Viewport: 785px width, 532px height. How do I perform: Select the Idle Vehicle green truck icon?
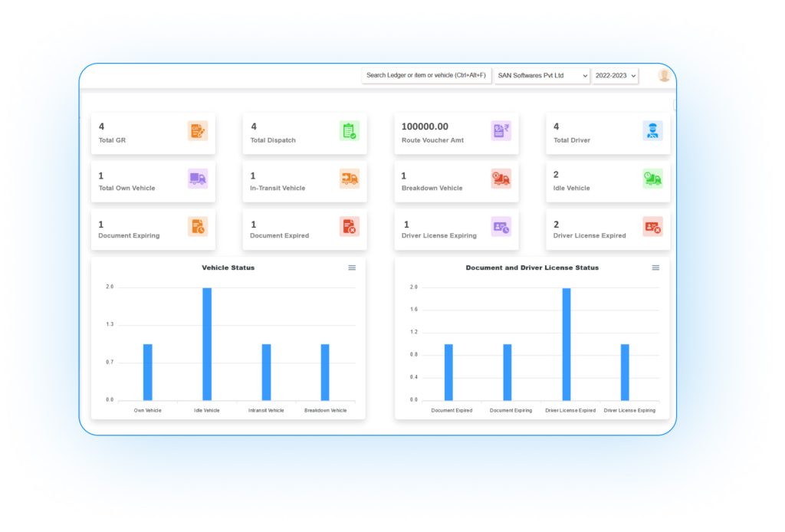(652, 179)
